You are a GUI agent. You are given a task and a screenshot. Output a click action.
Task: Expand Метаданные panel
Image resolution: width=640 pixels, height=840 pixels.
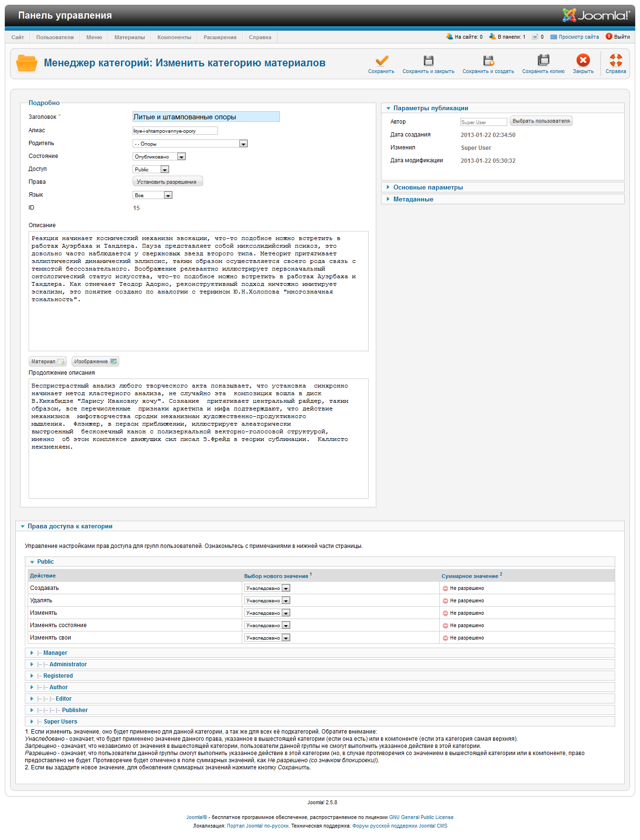[503, 199]
